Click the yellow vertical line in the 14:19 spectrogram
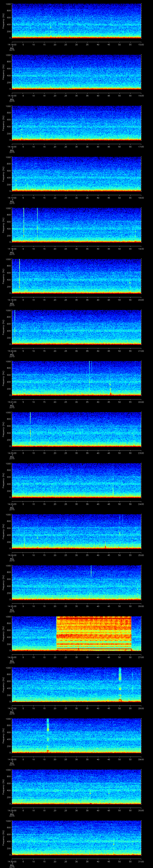Image resolution: width=153 pixels, height=868 pixels. tap(20, 274)
